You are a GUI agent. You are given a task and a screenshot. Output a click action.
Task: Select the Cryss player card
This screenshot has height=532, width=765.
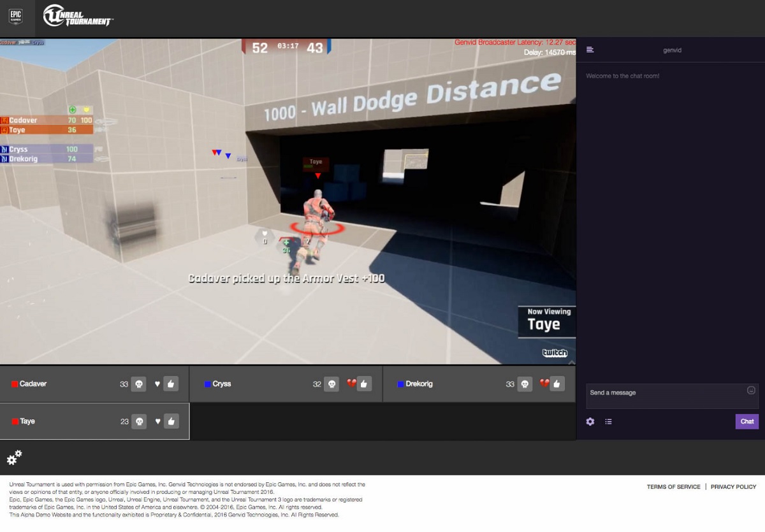pyautogui.click(x=286, y=384)
